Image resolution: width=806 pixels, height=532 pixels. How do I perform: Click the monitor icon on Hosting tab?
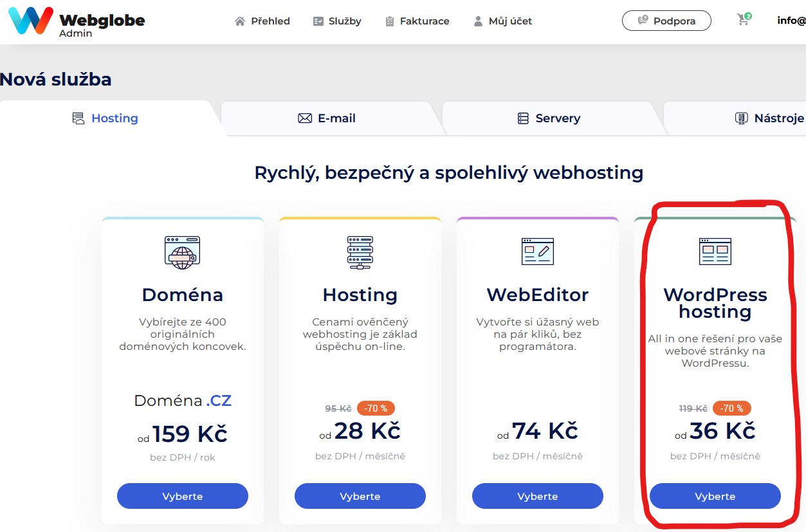[78, 118]
